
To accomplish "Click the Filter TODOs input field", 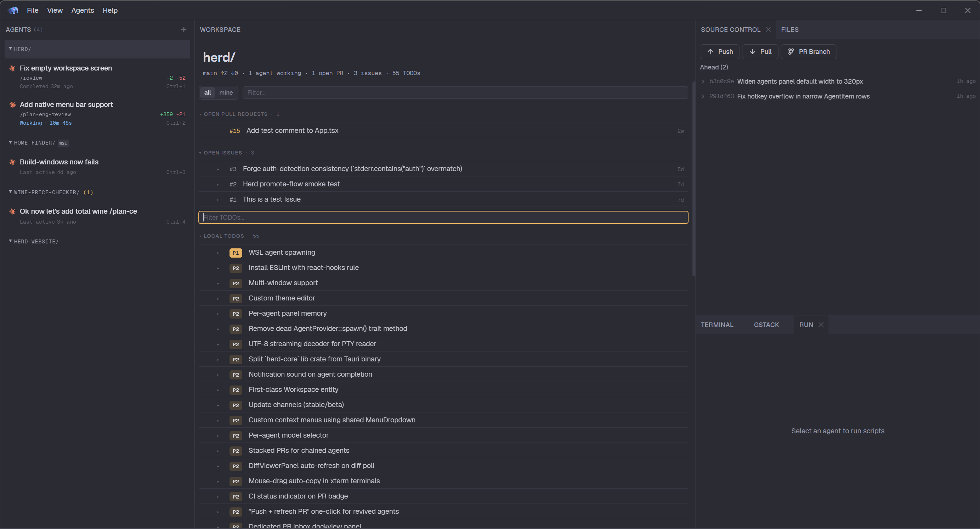I will click(443, 217).
